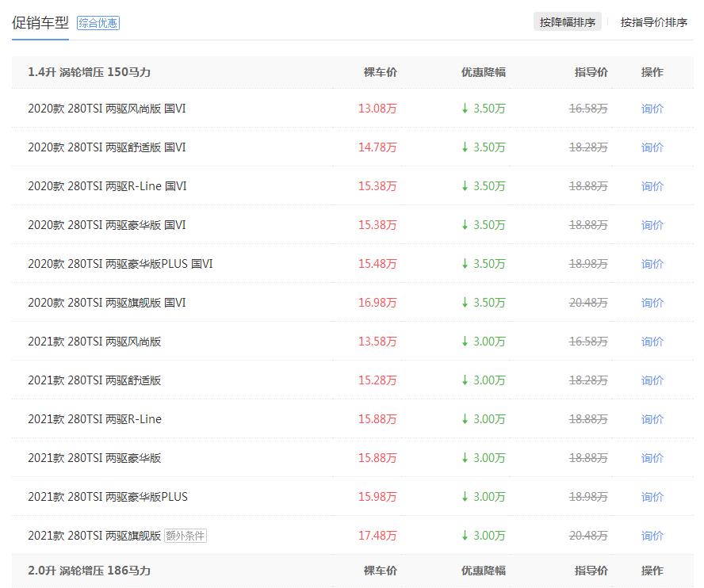Open model 2020款 280TSI 两驱风尚版 国VI
The width and height of the screenshot is (704, 588).
106,109
